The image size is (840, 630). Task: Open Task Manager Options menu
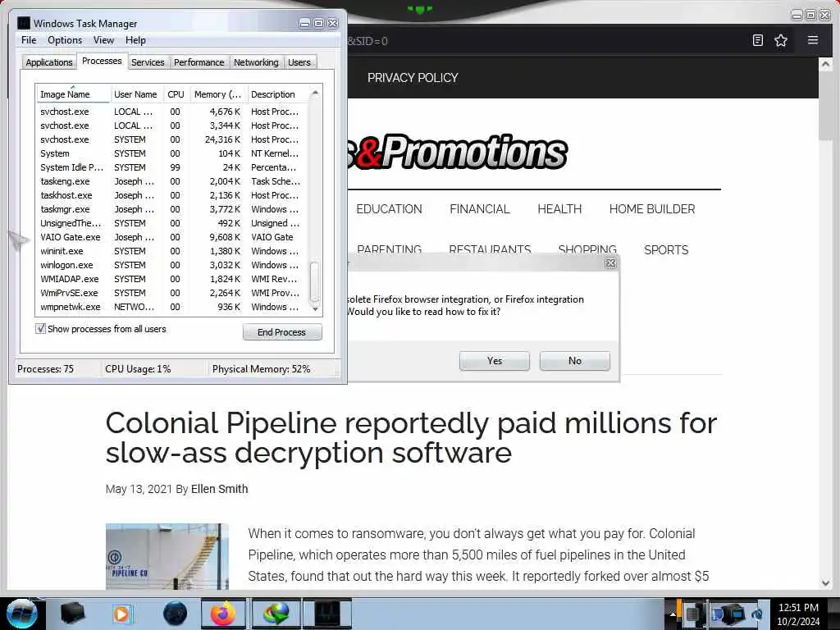pyautogui.click(x=65, y=40)
